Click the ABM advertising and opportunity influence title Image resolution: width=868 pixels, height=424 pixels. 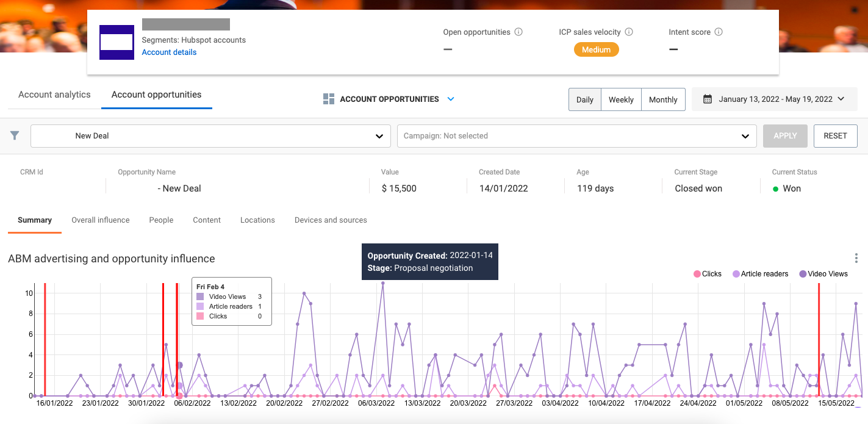[x=112, y=259]
